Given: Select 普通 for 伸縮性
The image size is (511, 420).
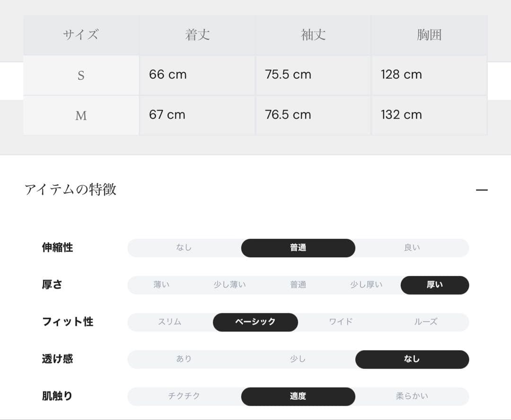Looking at the screenshot, I should (x=298, y=248).
